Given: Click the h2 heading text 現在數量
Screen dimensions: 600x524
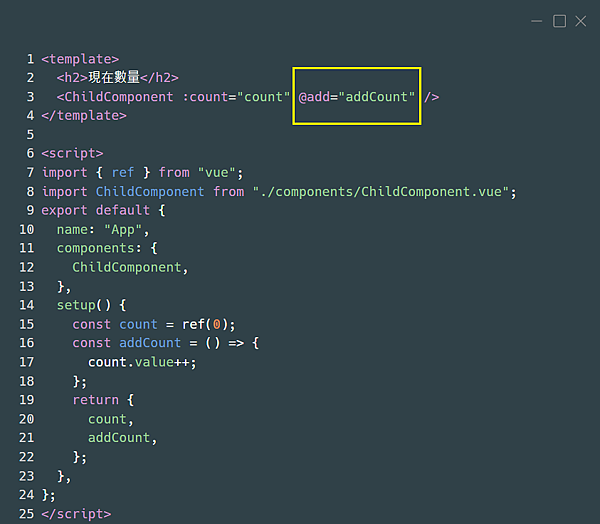Looking at the screenshot, I should click(114, 78).
